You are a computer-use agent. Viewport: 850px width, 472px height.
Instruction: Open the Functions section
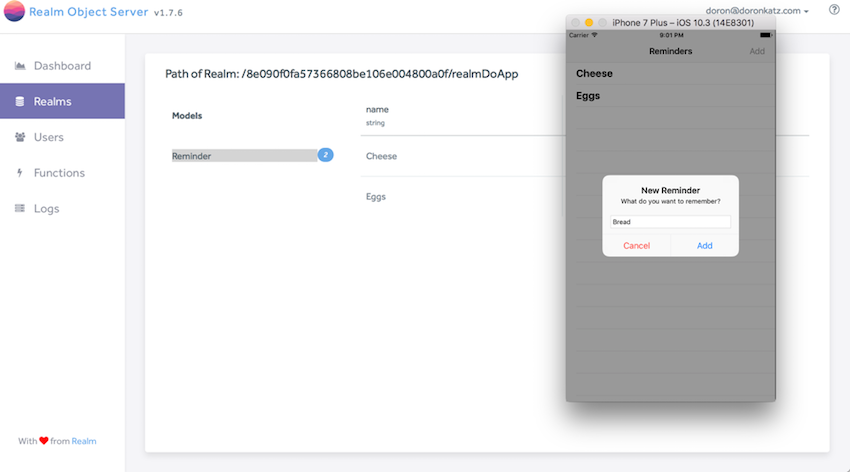[x=62, y=173]
